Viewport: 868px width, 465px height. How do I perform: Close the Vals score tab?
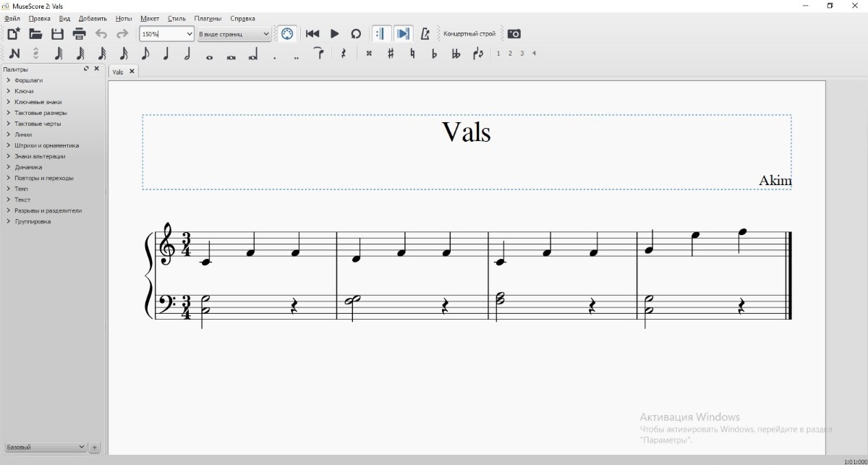point(132,72)
